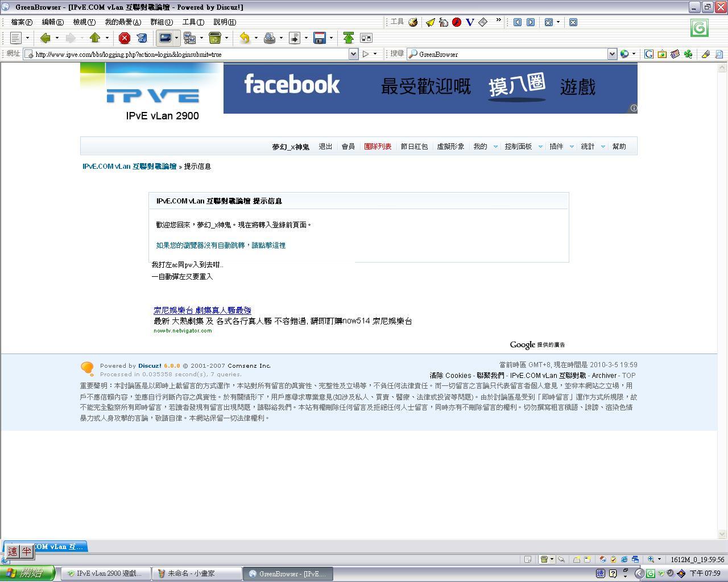Click the home icon in status bar
Viewport: 728px width, 582px height.
[x=603, y=559]
